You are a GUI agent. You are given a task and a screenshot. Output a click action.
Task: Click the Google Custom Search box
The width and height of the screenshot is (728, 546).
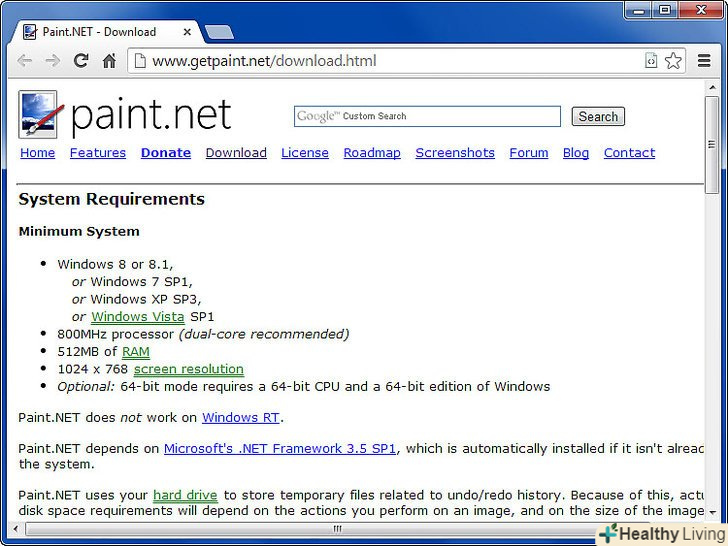pos(427,116)
